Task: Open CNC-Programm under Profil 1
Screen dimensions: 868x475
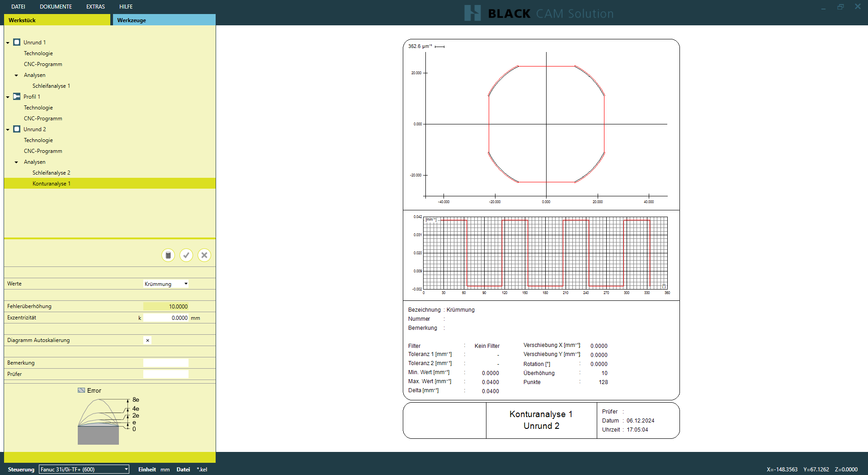Action: (43, 118)
